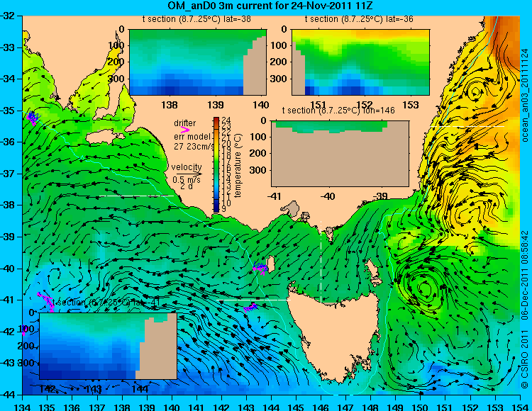Click Kangaroo Island on the map
532x411 pixels.
coord(105,137)
